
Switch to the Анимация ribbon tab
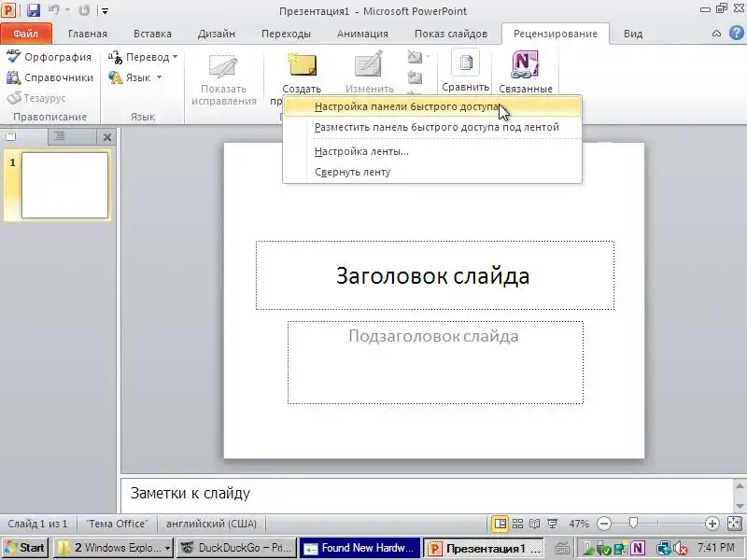click(x=362, y=34)
